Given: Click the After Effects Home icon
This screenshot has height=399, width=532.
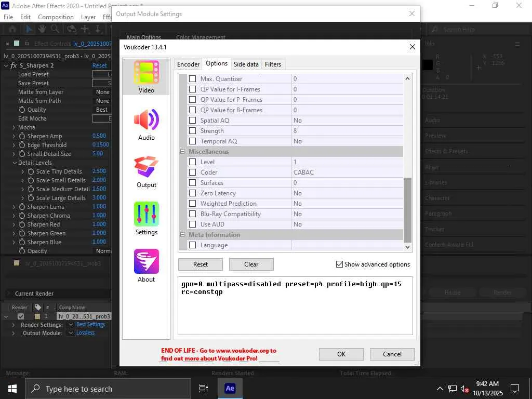Looking at the screenshot, I should pyautogui.click(x=12, y=30).
